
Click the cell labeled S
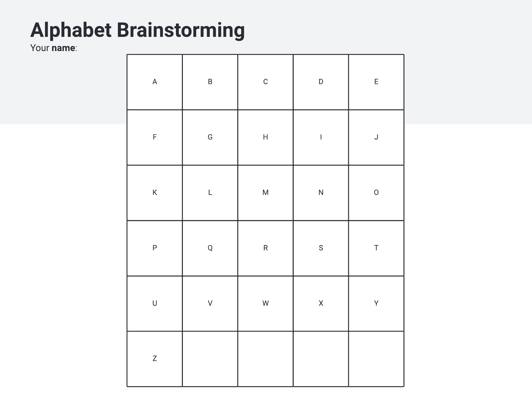click(321, 248)
